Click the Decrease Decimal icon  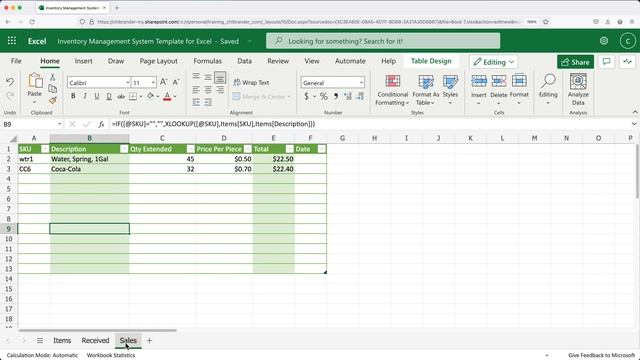(360, 96)
